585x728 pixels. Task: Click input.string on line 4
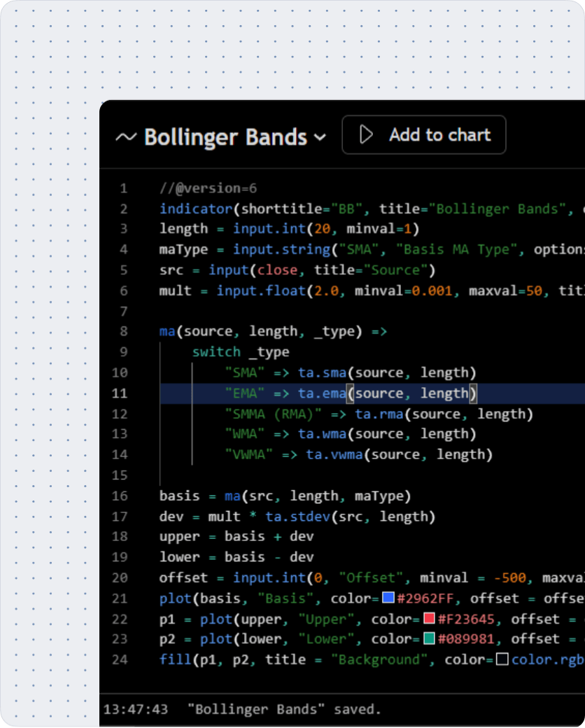tap(282, 249)
